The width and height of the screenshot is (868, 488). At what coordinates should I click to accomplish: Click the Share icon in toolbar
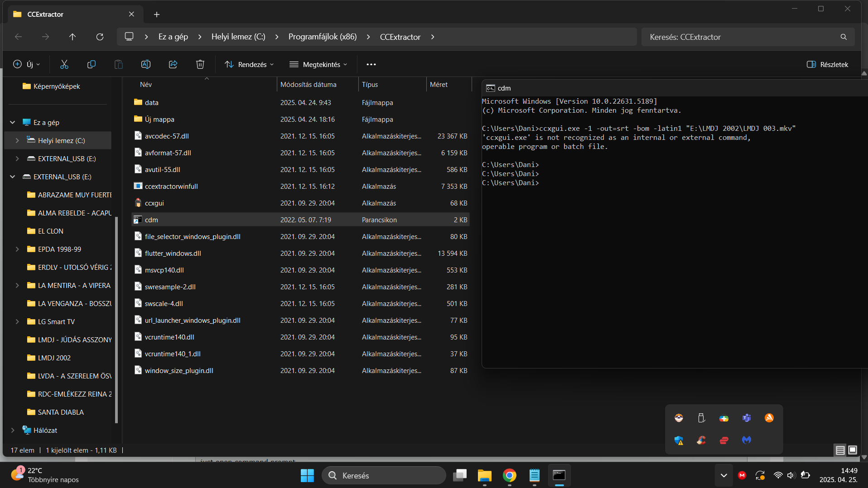click(x=173, y=64)
